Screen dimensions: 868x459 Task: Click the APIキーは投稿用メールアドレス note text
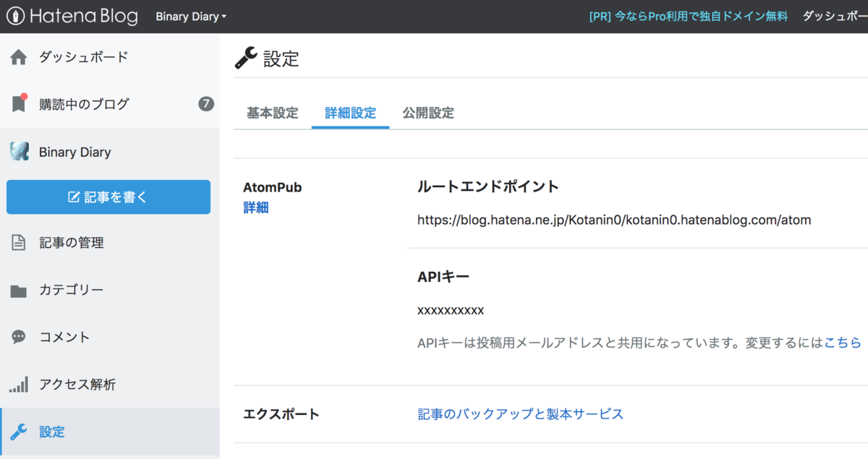(x=620, y=343)
